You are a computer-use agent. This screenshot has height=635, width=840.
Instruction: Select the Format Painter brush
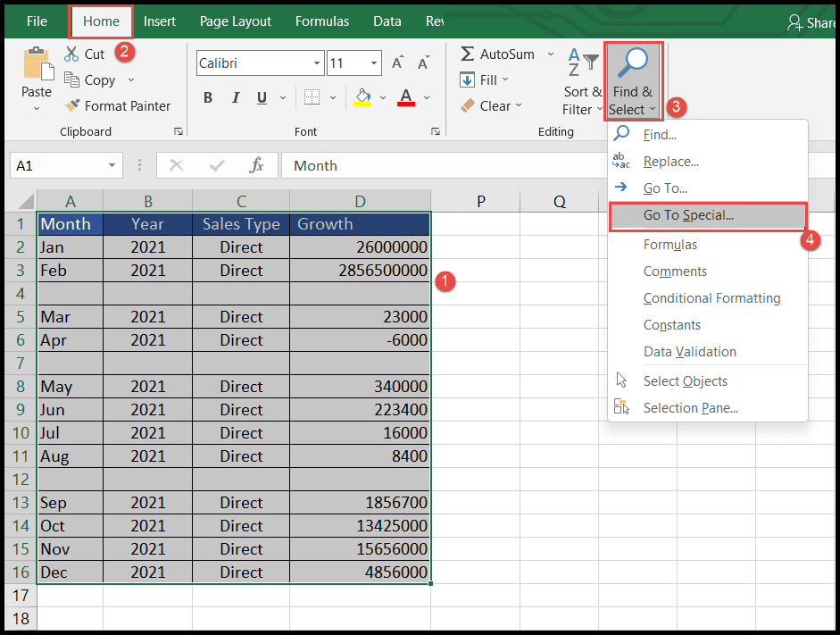click(71, 105)
